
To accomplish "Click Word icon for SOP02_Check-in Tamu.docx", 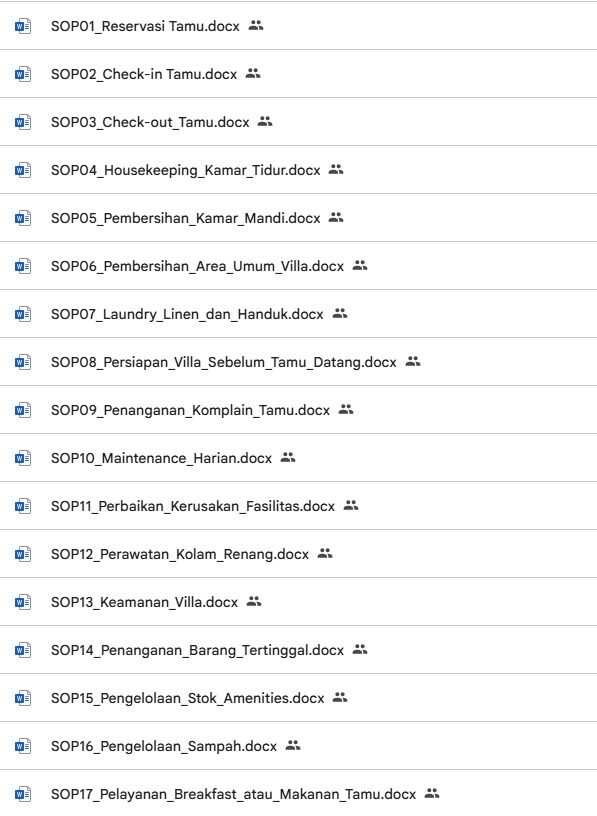I will (x=23, y=74).
